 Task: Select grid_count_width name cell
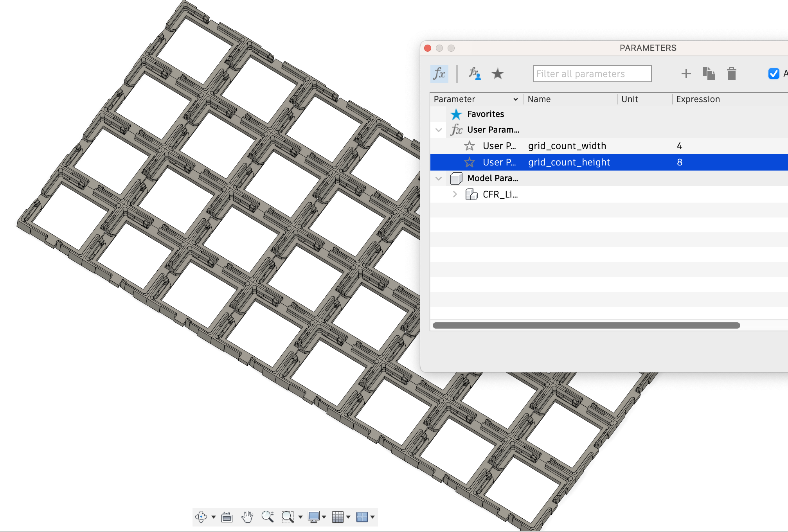click(x=567, y=146)
